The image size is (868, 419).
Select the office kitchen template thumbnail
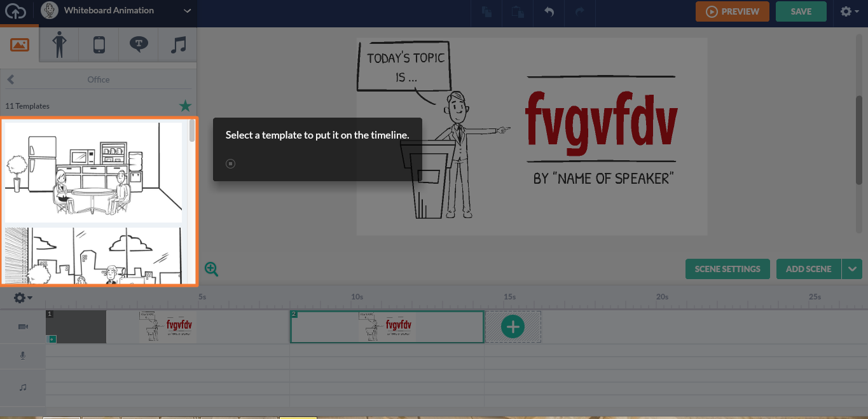click(x=93, y=172)
